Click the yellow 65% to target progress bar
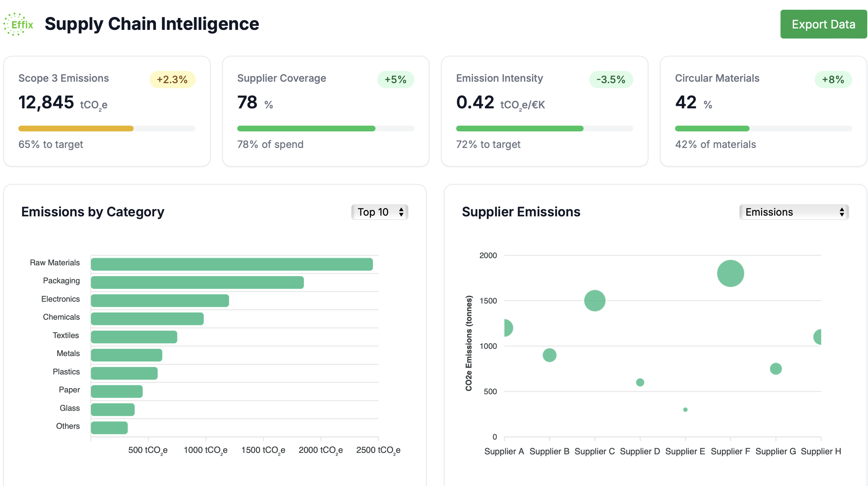Viewport: 868px width, 486px height. pos(76,128)
